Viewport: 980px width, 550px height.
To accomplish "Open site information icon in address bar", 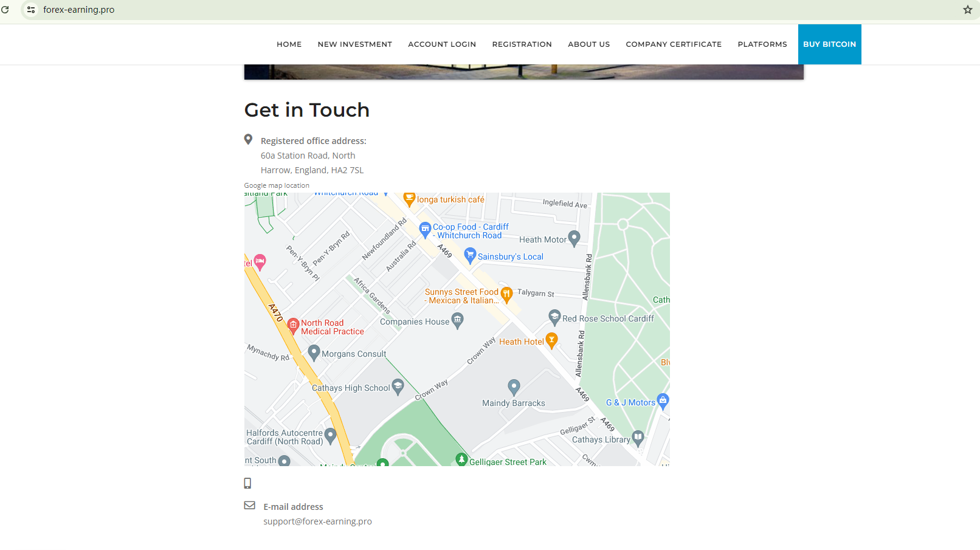I will tap(31, 10).
